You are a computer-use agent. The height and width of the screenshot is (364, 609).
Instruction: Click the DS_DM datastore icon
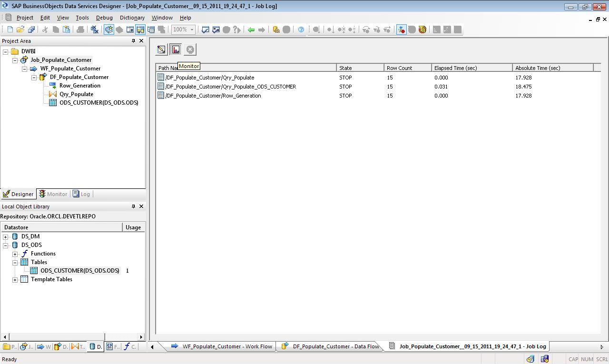tap(15, 236)
